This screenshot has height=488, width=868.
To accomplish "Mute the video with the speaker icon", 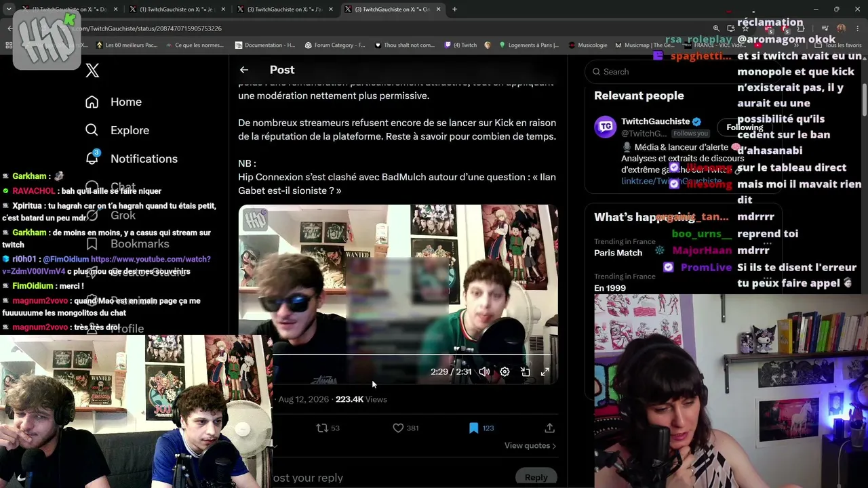I will [x=484, y=372].
